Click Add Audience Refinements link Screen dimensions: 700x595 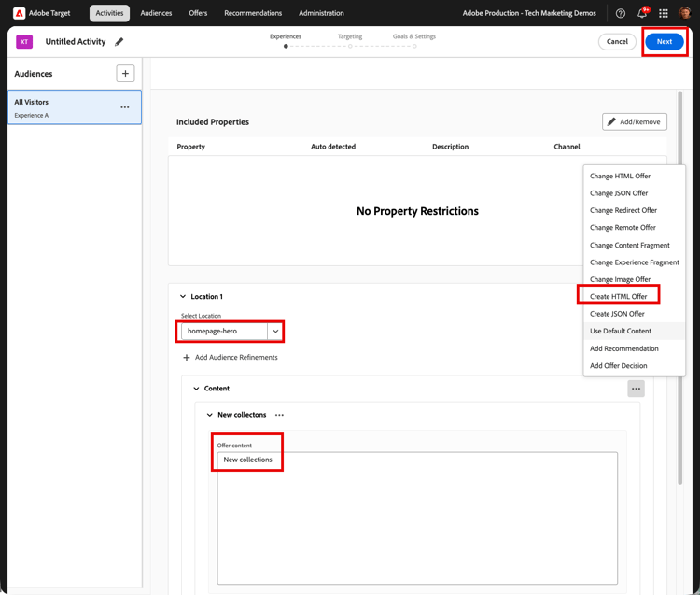(x=236, y=358)
